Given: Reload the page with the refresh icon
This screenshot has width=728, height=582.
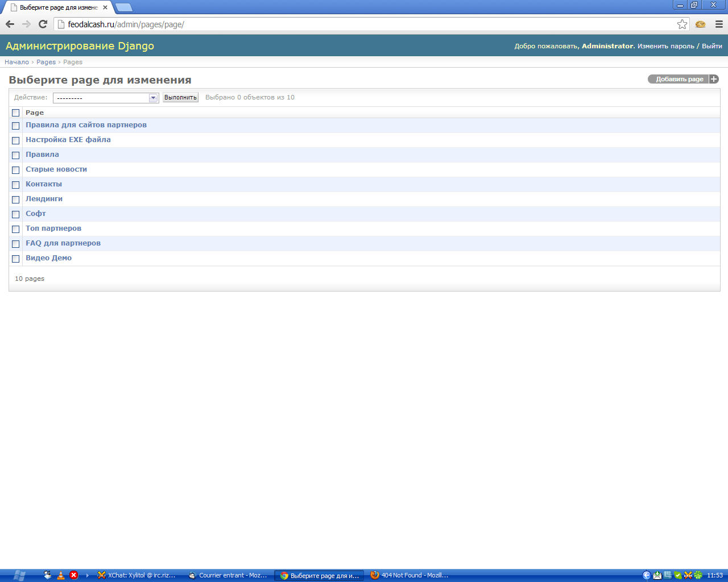Looking at the screenshot, I should (x=43, y=24).
